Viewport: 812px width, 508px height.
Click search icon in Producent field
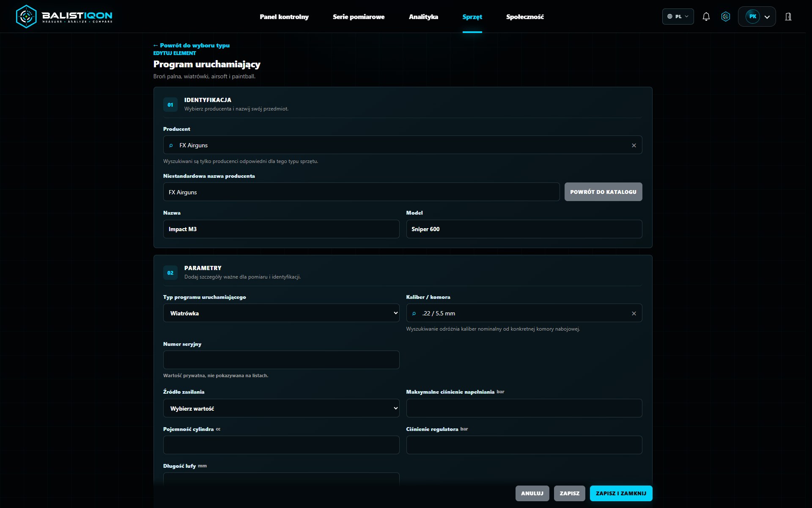click(171, 145)
